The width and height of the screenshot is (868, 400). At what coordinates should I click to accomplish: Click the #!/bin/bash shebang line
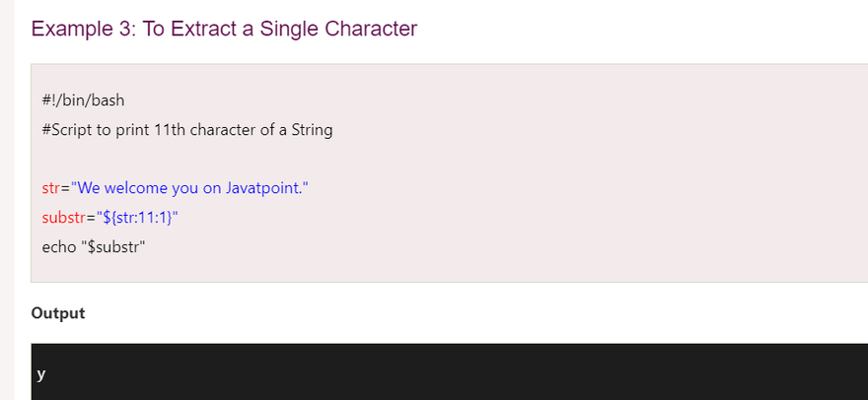tap(83, 100)
